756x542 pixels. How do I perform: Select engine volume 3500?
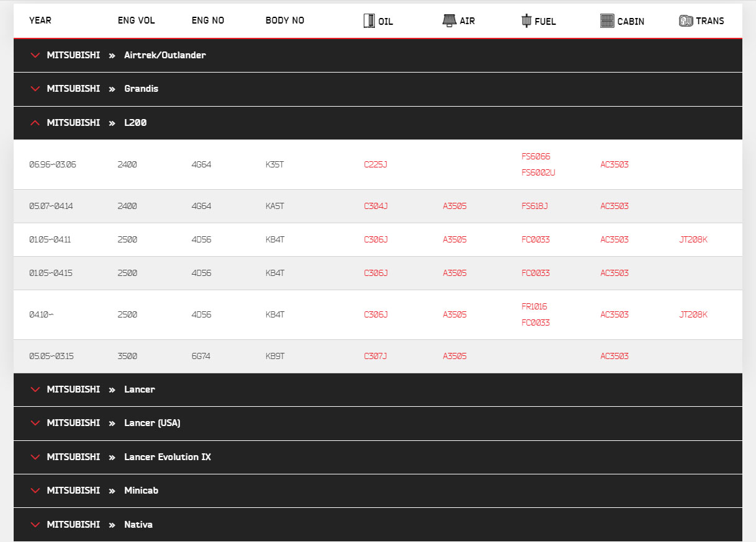point(127,356)
